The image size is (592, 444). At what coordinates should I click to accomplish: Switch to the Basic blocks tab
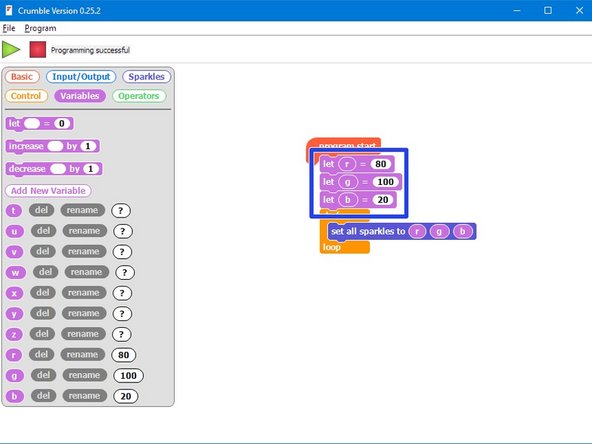tap(22, 77)
